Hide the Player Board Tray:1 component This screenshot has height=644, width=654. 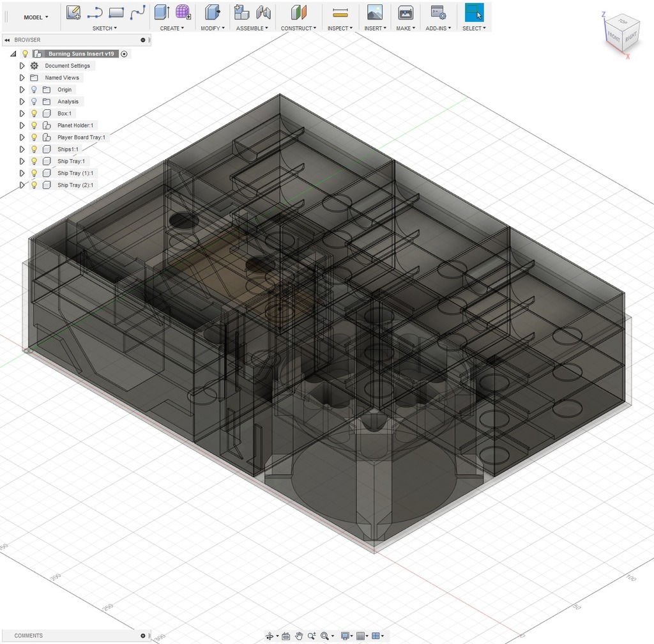tap(34, 137)
